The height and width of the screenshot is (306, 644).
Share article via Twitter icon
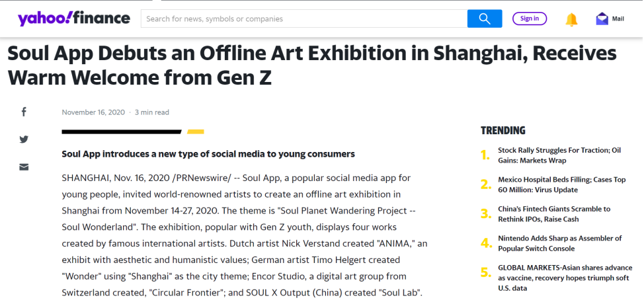(24, 139)
